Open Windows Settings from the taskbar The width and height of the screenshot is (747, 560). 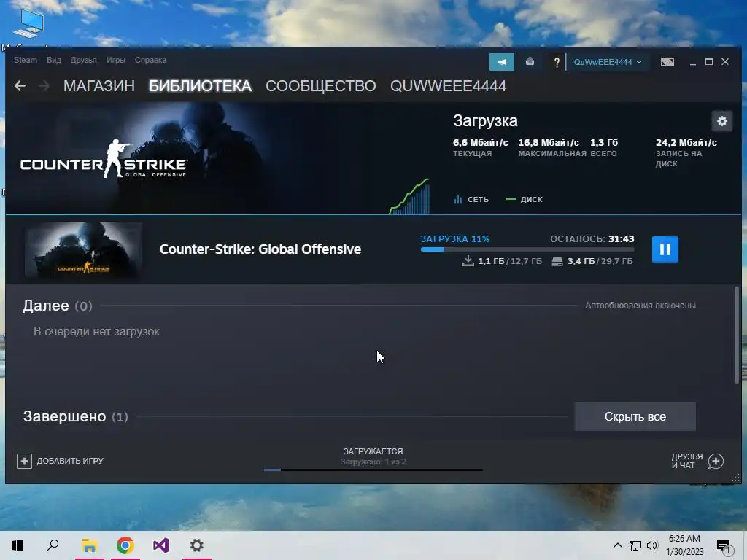[197, 545]
